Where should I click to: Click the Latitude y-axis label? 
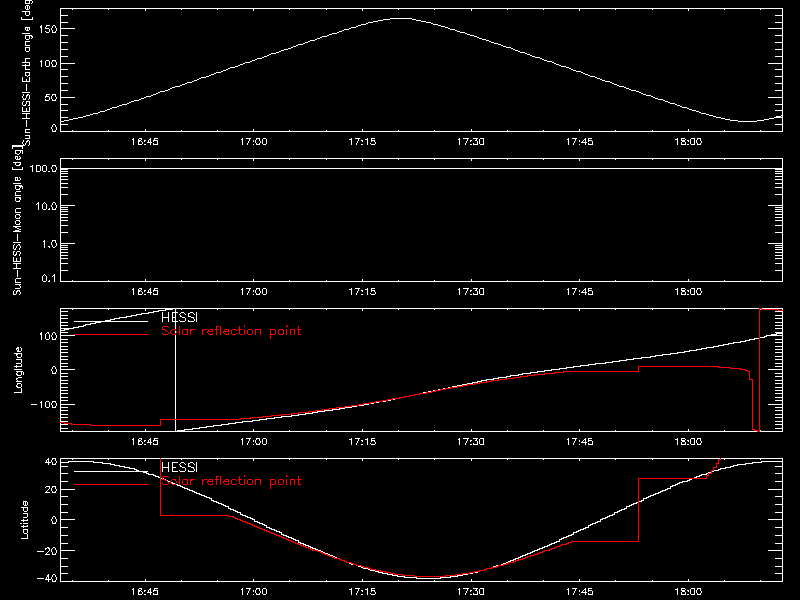[24, 520]
